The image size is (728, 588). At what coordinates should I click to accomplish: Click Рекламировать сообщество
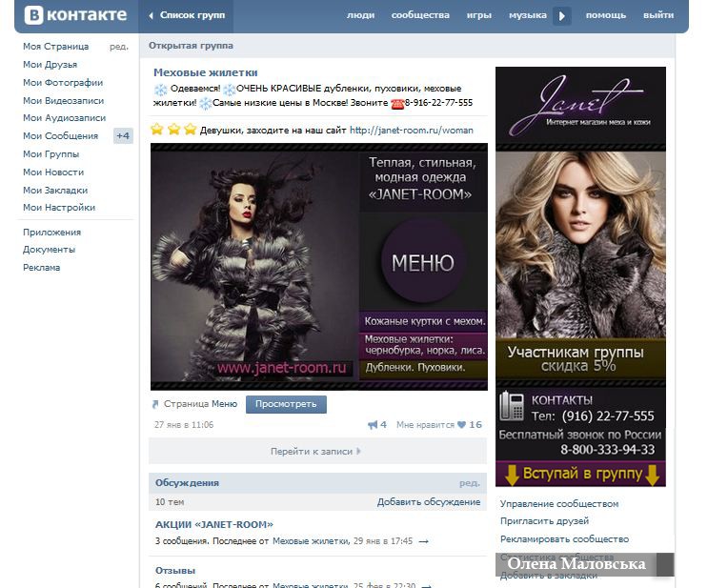click(x=564, y=539)
